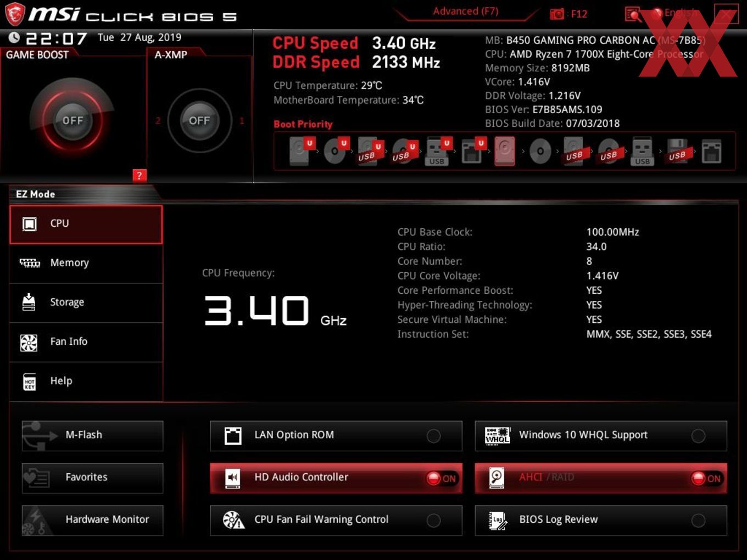Click the CPU chip icon in EZ Mode
This screenshot has width=747, height=560.
[x=30, y=224]
